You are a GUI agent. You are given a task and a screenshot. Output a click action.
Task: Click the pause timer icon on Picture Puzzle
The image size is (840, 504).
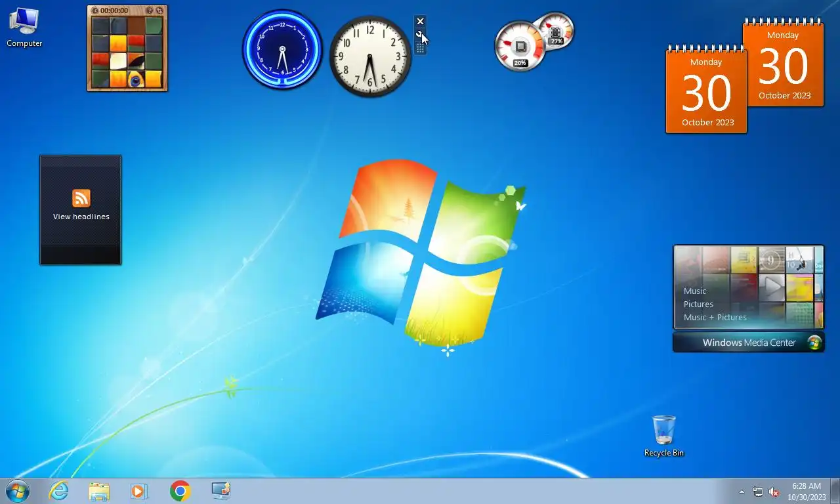coord(95,10)
